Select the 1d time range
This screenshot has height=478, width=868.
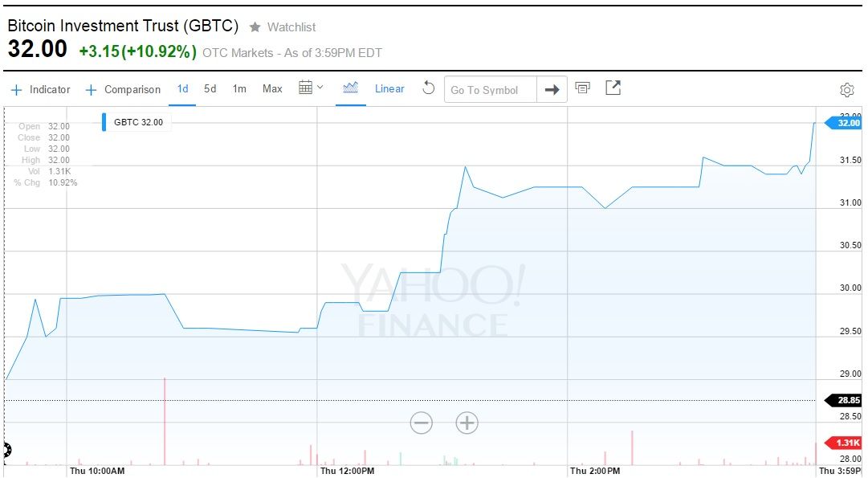click(182, 88)
